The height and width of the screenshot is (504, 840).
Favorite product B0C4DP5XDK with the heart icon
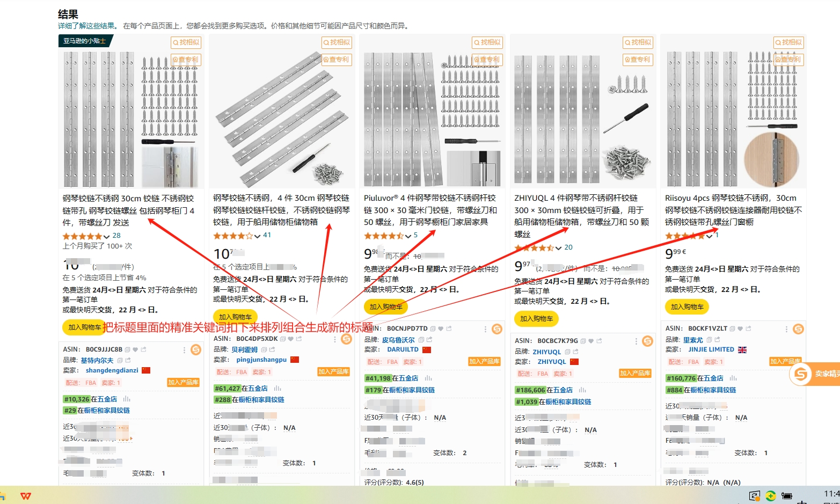pyautogui.click(x=291, y=339)
